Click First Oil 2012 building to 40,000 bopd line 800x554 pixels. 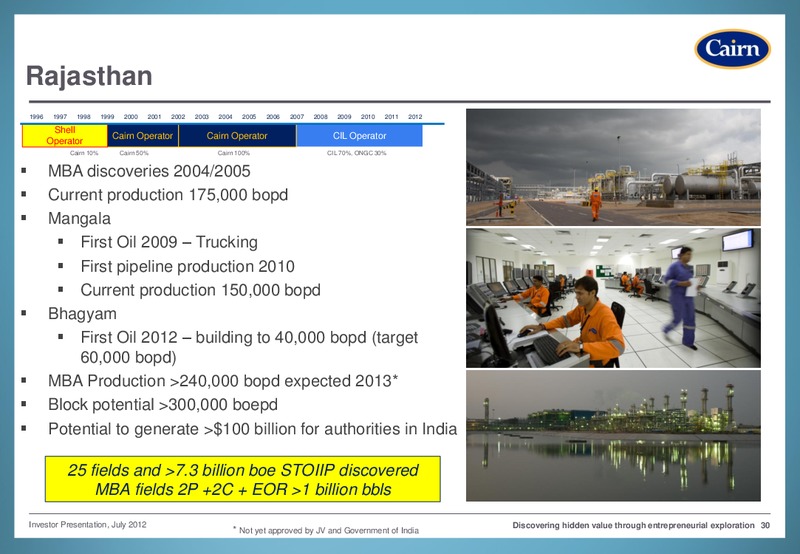point(249,347)
